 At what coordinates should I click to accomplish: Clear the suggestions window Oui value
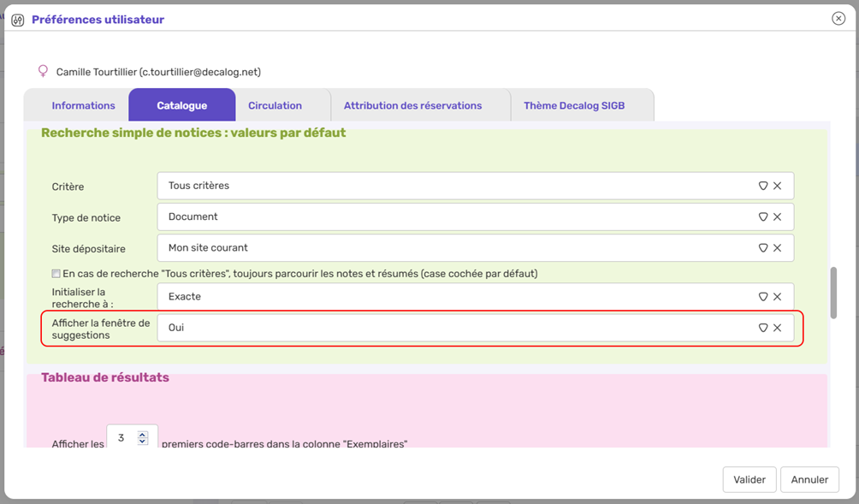click(x=777, y=328)
